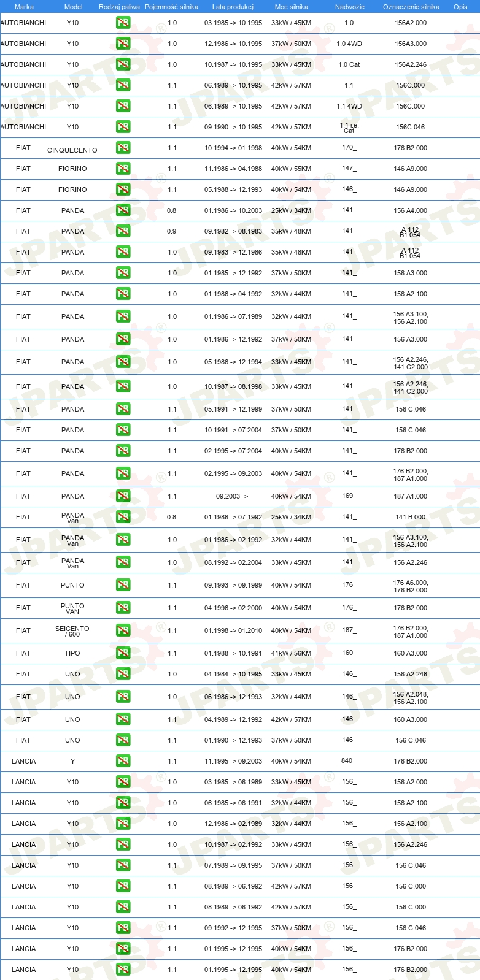Click fuel icon in Panda 156 A4.000 row

click(x=123, y=210)
